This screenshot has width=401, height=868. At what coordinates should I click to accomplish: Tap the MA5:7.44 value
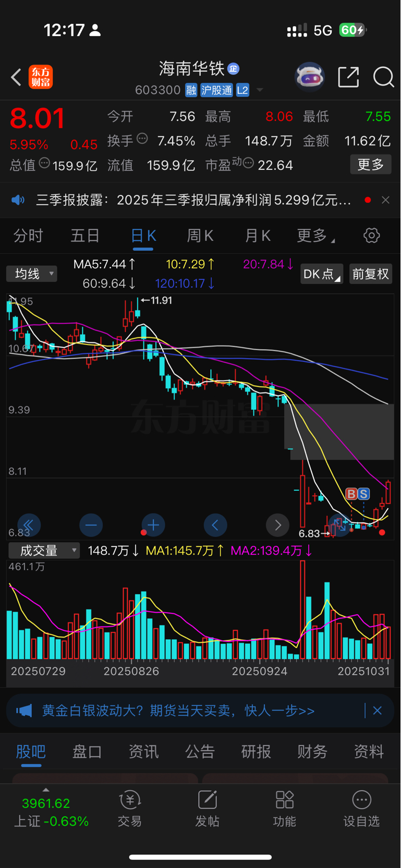click(104, 264)
